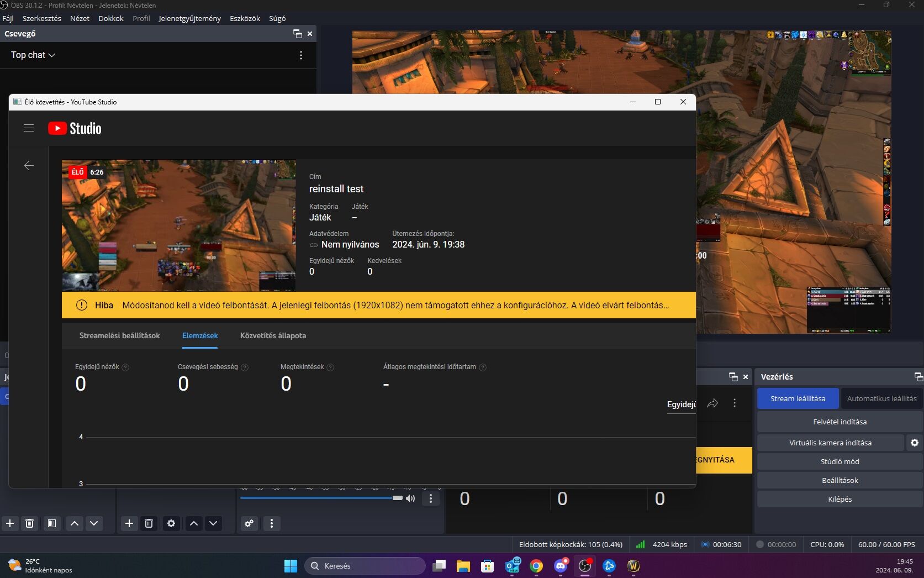The image size is (924, 578).
Task: Open audio mixer menu three dots
Action: (x=272, y=523)
